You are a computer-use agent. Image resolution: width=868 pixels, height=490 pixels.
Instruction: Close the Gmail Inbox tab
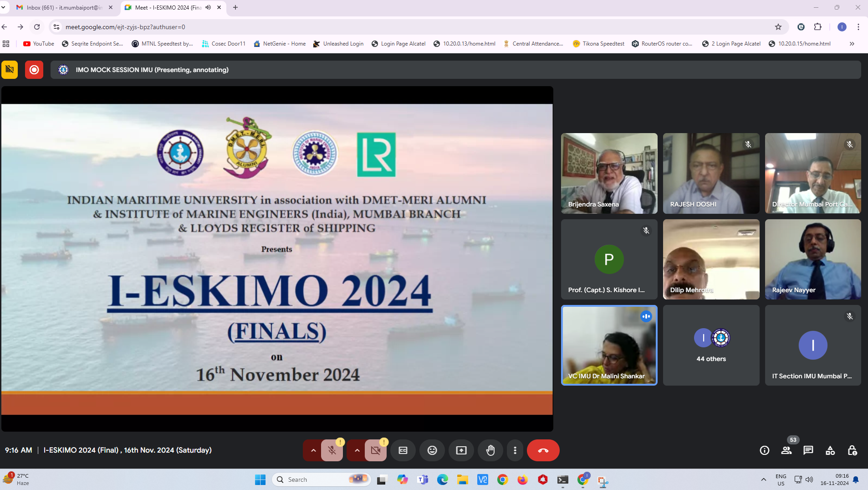(x=111, y=7)
